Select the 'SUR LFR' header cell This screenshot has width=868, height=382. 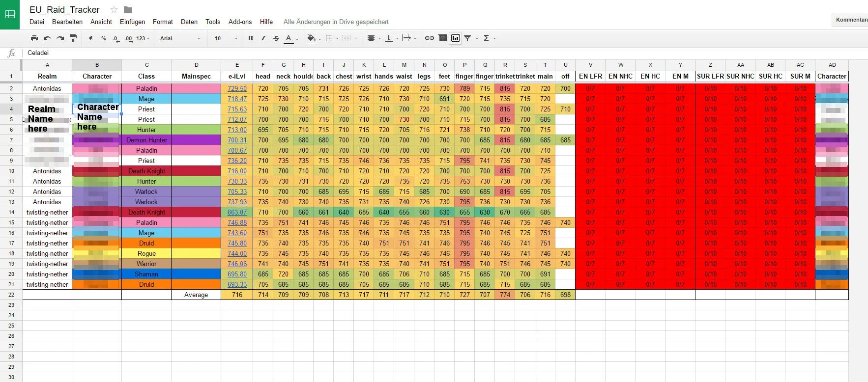click(x=710, y=76)
